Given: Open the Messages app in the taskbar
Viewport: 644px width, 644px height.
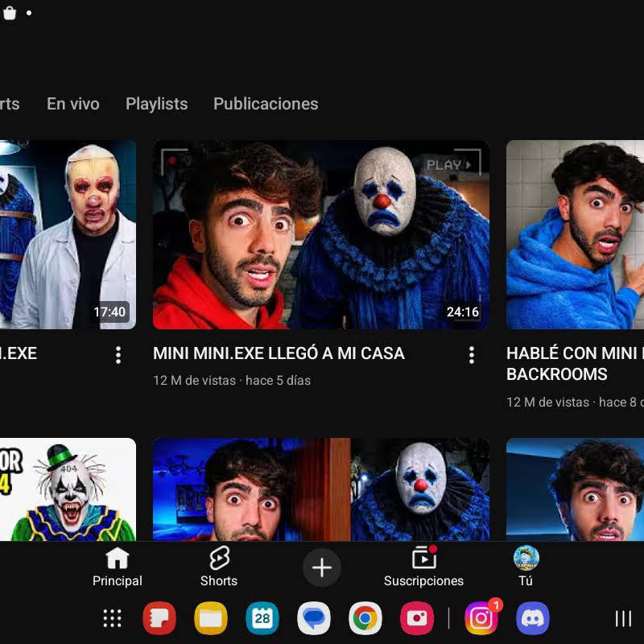Looking at the screenshot, I should [314, 618].
